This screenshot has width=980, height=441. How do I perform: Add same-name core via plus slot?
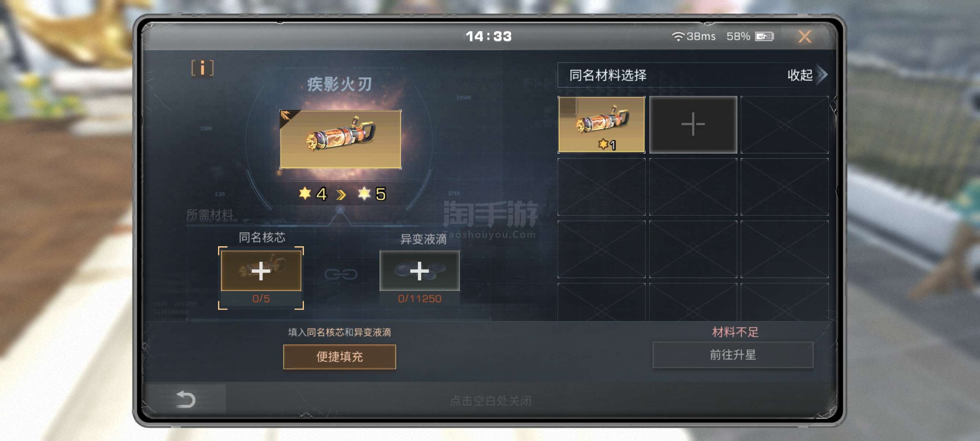[x=261, y=271]
